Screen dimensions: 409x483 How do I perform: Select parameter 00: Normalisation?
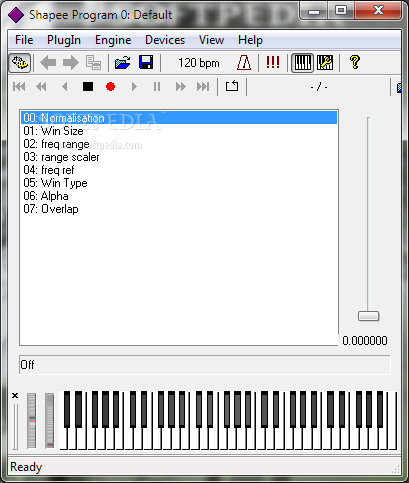pyautogui.click(x=179, y=118)
